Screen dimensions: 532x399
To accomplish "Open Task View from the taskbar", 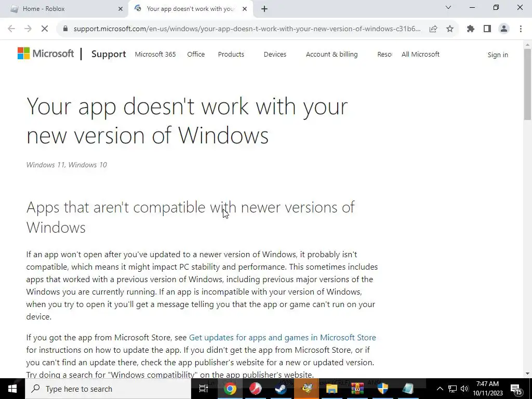I will 203,389.
